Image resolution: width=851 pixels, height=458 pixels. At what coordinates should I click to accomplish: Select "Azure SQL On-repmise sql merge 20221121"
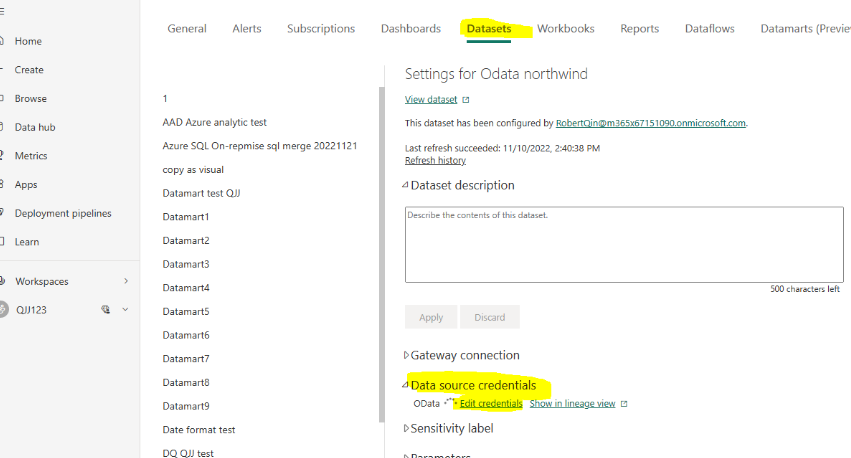259,146
